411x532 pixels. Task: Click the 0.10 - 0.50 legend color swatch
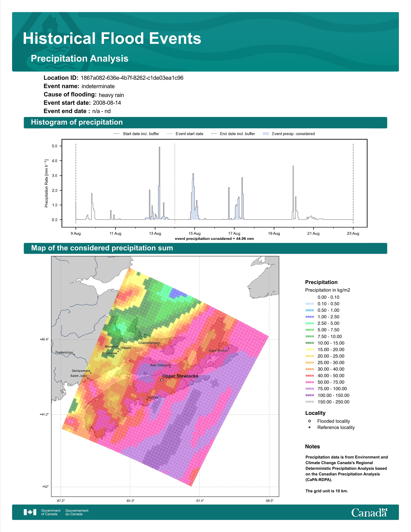click(309, 304)
